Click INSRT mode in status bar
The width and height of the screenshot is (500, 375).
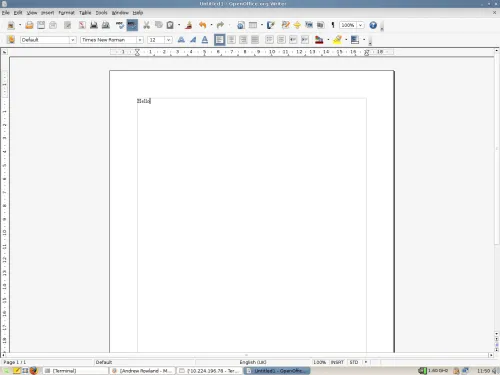point(337,362)
